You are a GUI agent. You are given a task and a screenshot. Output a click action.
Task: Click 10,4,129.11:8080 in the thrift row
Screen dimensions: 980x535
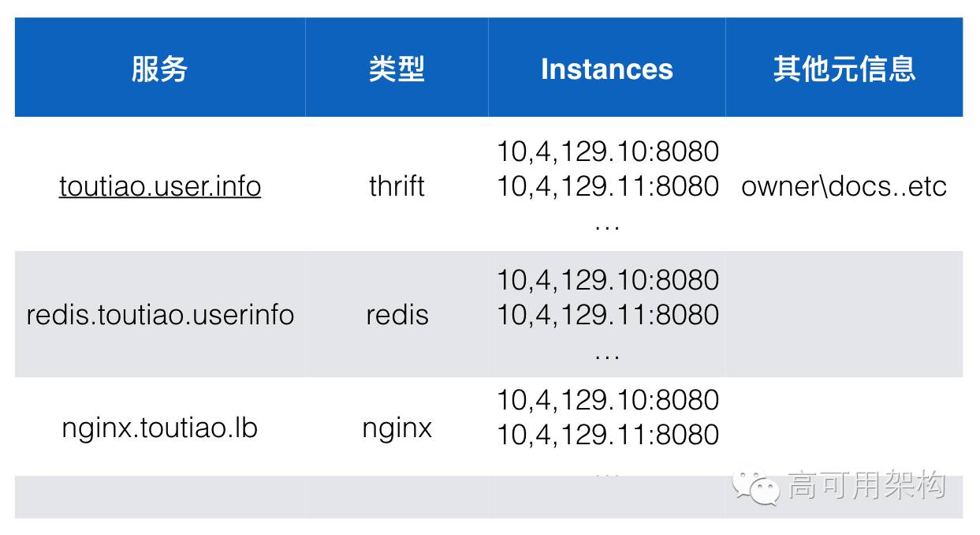click(608, 186)
